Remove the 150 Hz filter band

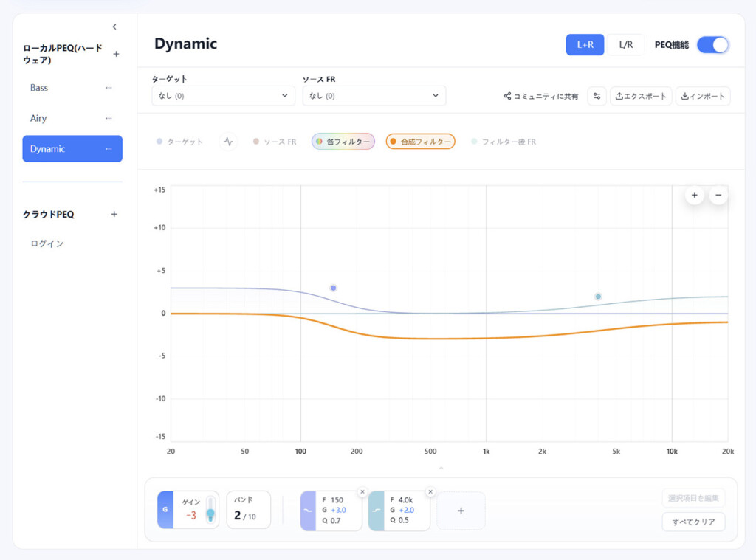point(362,491)
